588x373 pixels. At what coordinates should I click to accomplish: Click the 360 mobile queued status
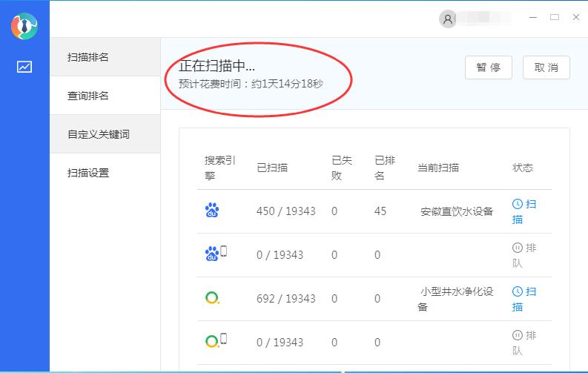pyautogui.click(x=523, y=342)
